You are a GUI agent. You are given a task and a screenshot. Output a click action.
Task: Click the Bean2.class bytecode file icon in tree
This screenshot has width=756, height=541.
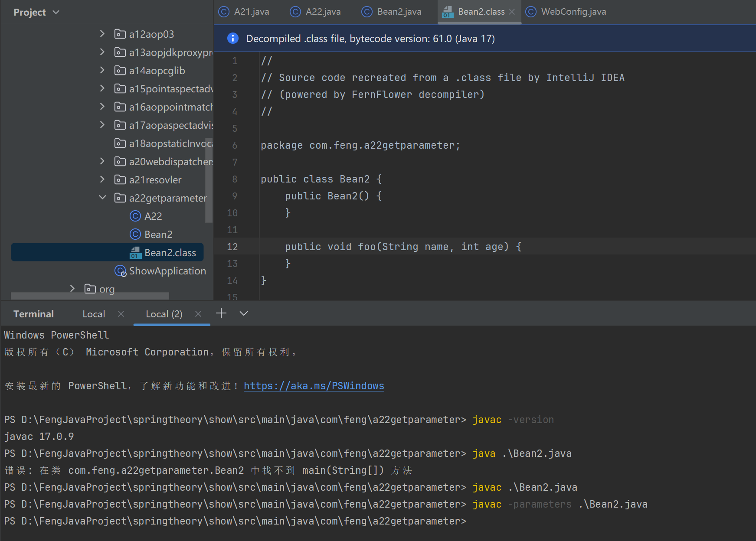tap(135, 253)
